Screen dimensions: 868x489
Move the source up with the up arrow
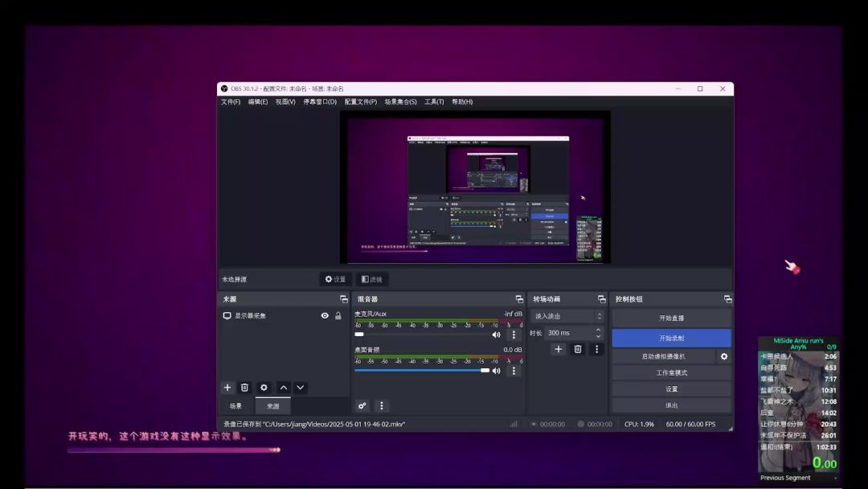pos(283,388)
